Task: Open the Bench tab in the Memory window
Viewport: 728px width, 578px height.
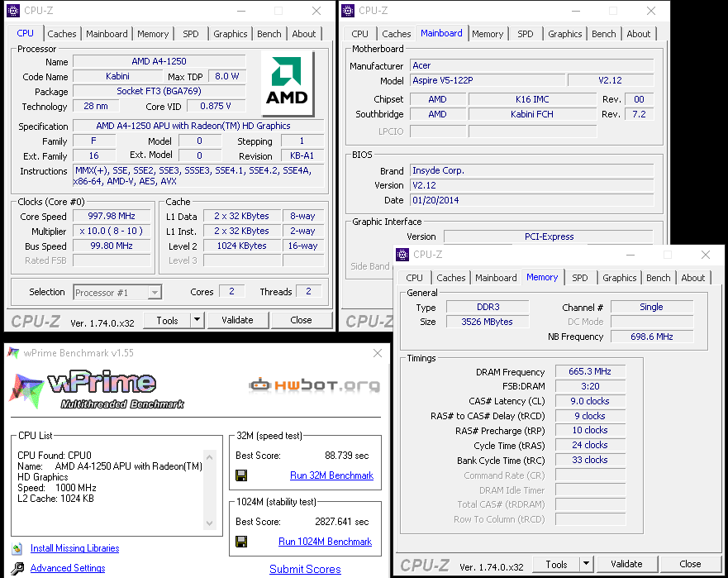Action: (659, 278)
